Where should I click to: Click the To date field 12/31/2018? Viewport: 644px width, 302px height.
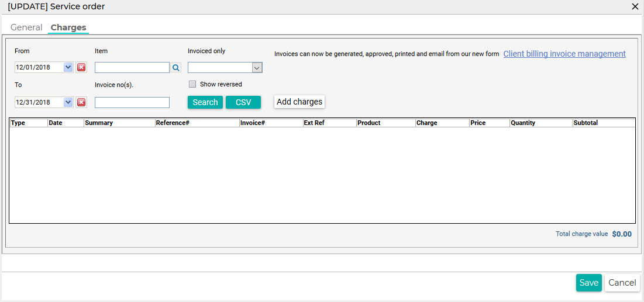[39, 102]
